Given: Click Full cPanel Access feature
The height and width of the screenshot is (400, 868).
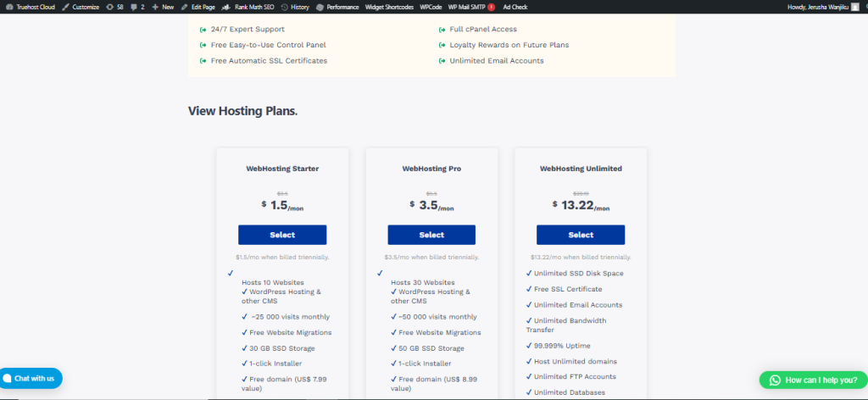Looking at the screenshot, I should (x=483, y=30).
